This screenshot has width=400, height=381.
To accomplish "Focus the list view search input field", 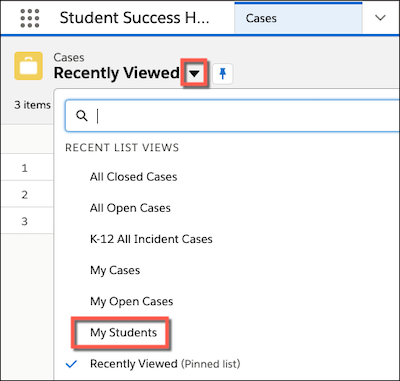I will [x=233, y=116].
